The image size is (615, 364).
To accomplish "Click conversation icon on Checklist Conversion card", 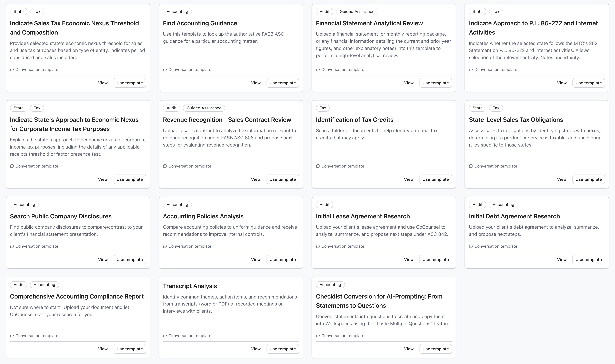I will click(318, 336).
